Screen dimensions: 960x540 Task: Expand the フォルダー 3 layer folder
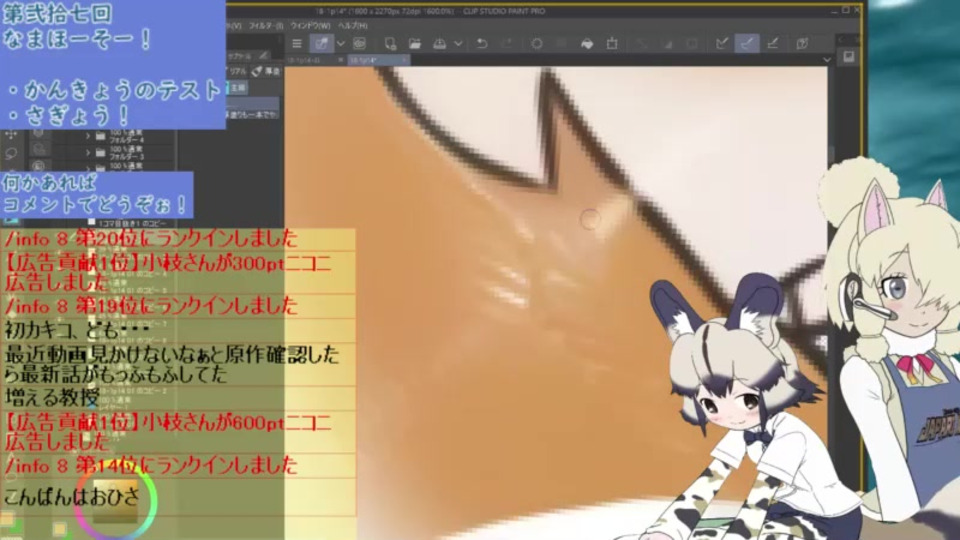pos(88,152)
